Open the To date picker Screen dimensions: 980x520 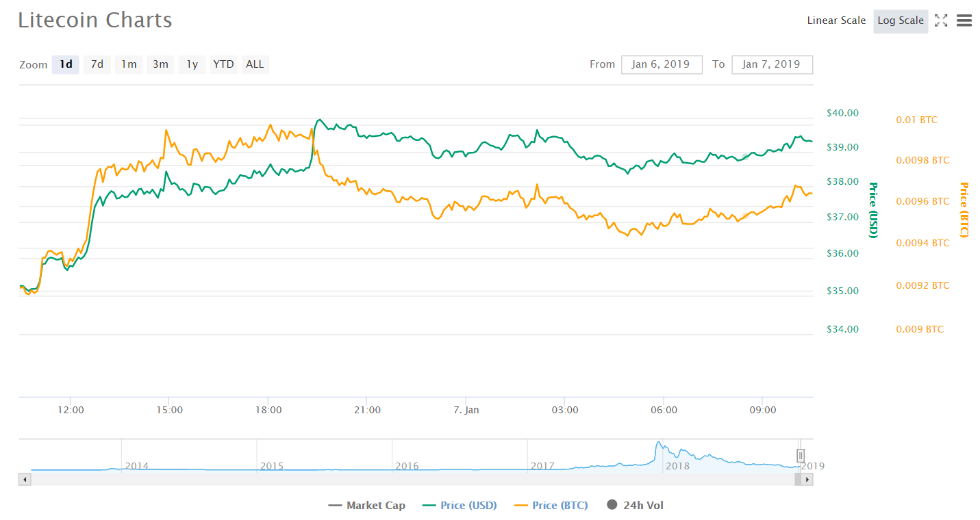(772, 64)
